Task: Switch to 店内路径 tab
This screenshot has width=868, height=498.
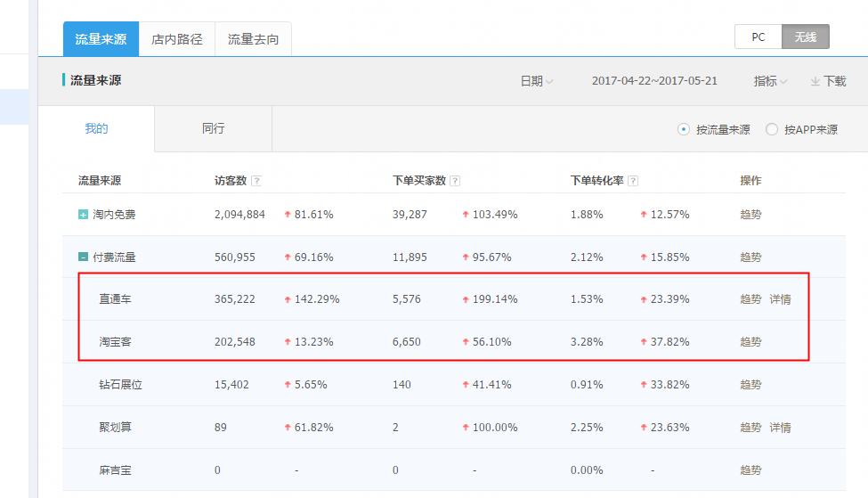Action: [x=177, y=39]
